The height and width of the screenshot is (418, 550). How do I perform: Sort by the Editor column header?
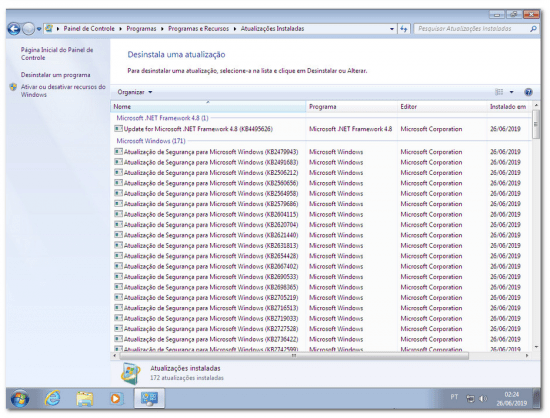pos(442,107)
